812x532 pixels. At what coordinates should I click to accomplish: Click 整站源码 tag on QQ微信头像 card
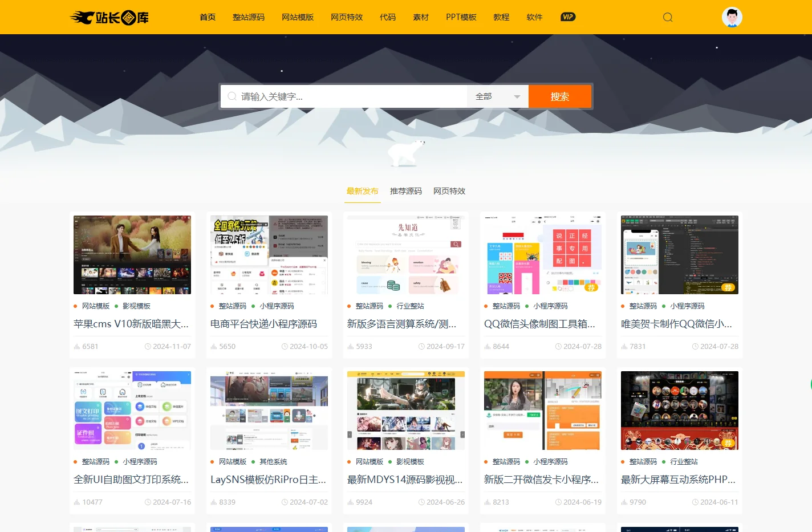[506, 306]
